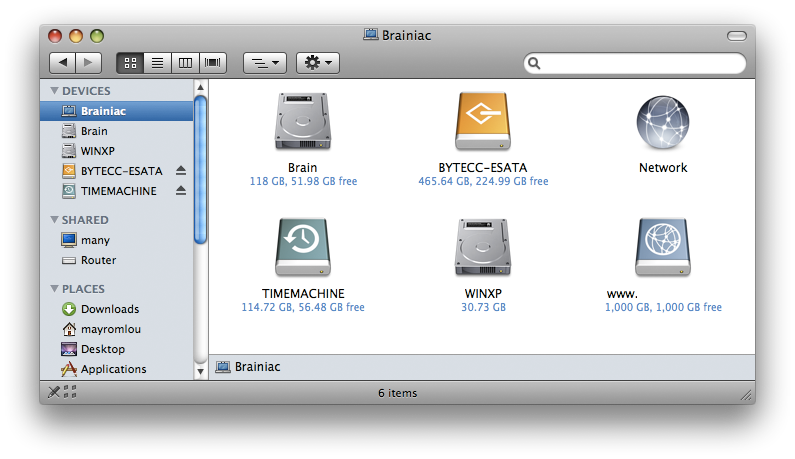Select the WINXP hard drive icon

[x=483, y=247]
